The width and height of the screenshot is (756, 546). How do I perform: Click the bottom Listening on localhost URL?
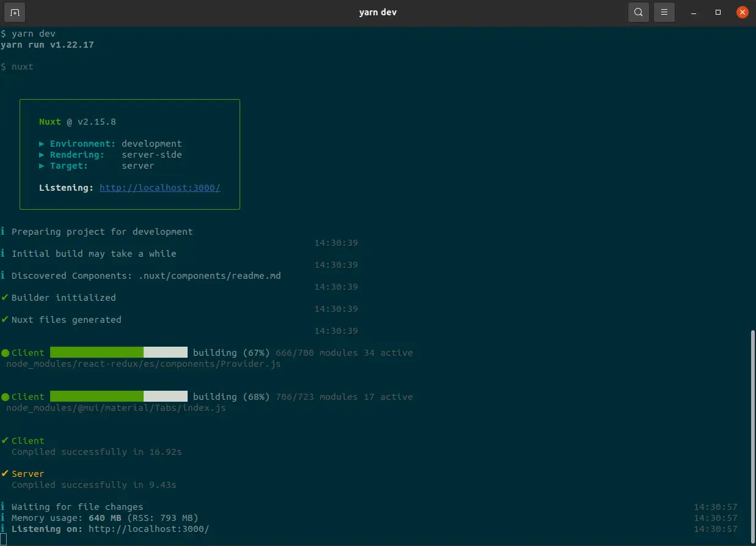point(149,529)
